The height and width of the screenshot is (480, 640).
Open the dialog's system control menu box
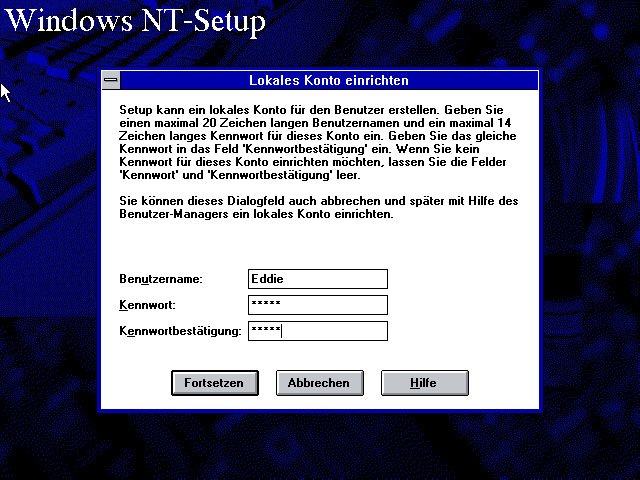tap(111, 80)
